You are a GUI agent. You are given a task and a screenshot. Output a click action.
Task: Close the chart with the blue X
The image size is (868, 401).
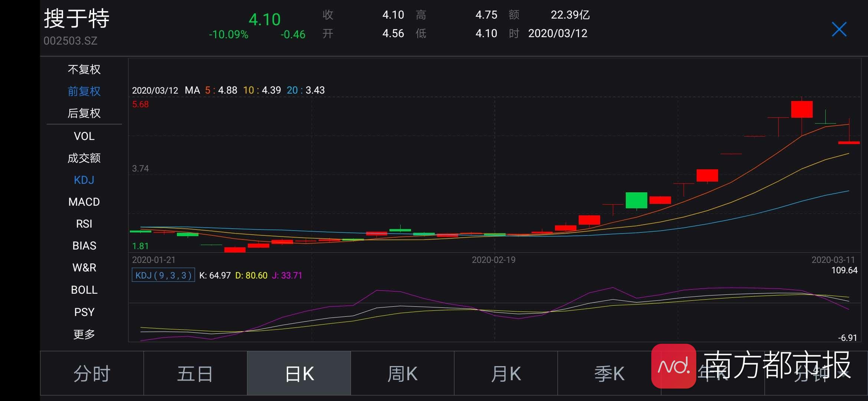(839, 29)
